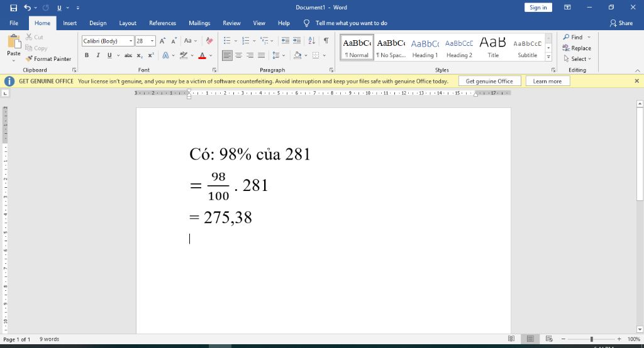Click the Save icon in quick access toolbar

pos(14,8)
